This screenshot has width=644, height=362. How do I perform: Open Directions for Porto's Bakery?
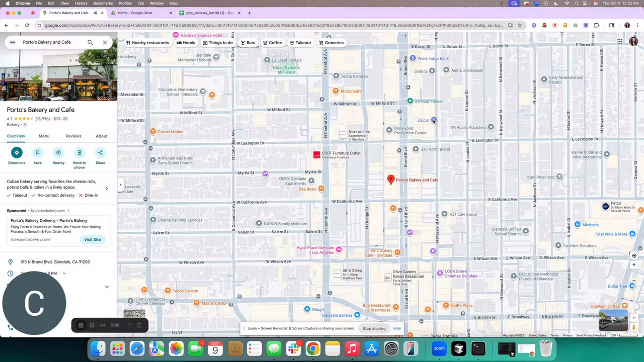[17, 156]
